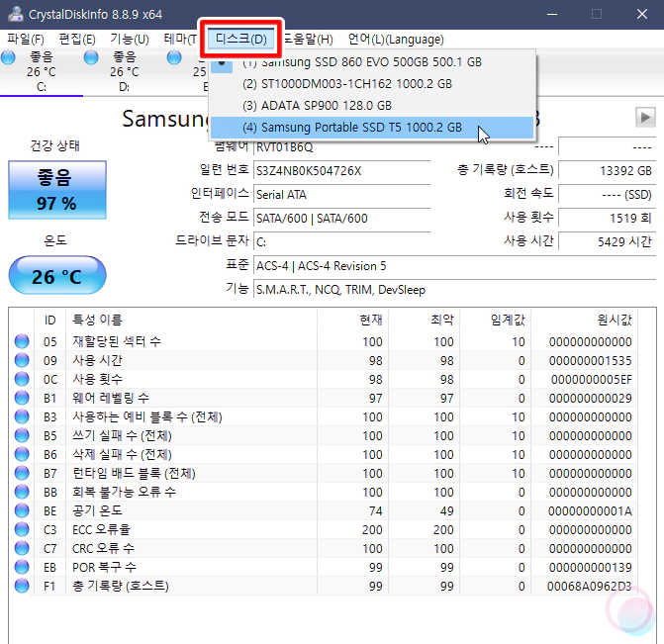The width and height of the screenshot is (664, 644).
Task: Select disk (4) Samsung Portable SSD T5
Action: click(372, 128)
